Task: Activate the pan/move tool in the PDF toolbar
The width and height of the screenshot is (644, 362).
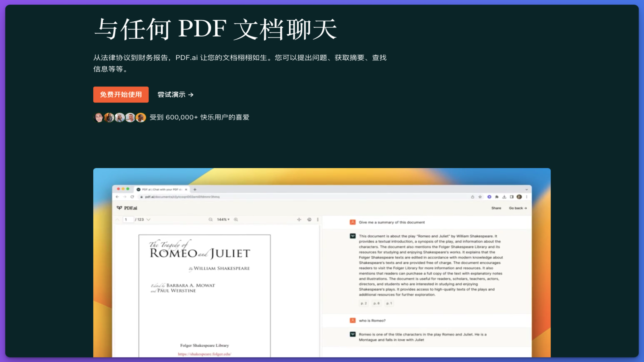Action: [x=299, y=219]
